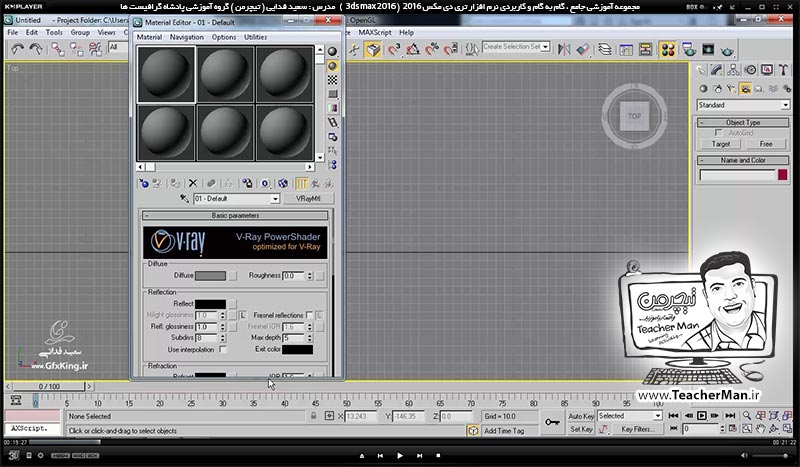
Task: Toggle Keyboard Shortcut Override cube icon
Action: pos(373,50)
